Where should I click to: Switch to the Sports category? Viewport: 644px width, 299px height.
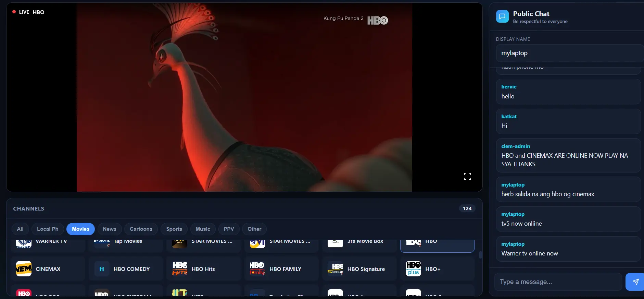click(x=174, y=229)
